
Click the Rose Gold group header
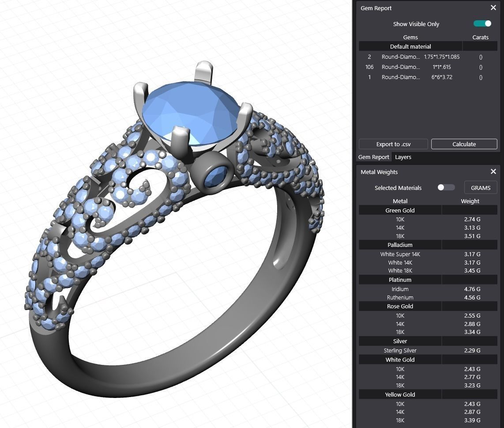(428, 307)
